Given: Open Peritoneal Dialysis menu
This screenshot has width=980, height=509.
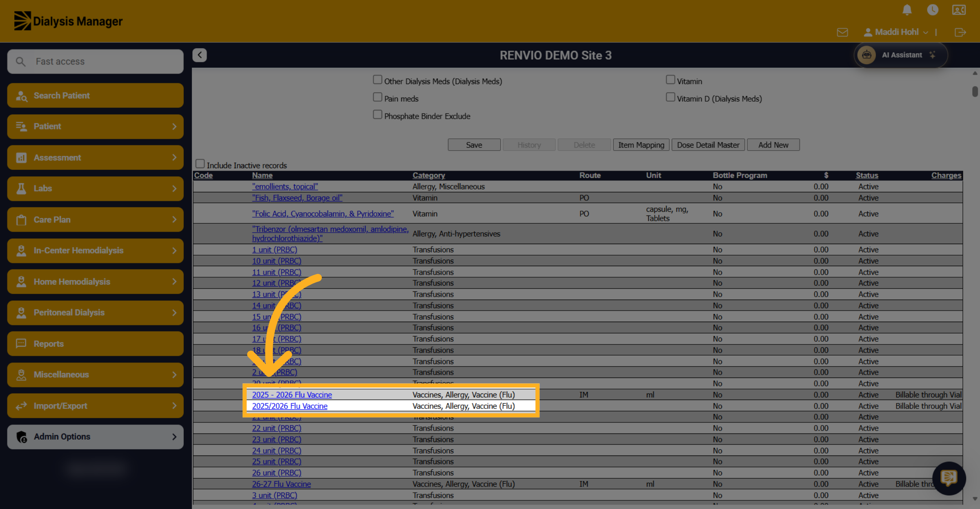Looking at the screenshot, I should click(95, 313).
